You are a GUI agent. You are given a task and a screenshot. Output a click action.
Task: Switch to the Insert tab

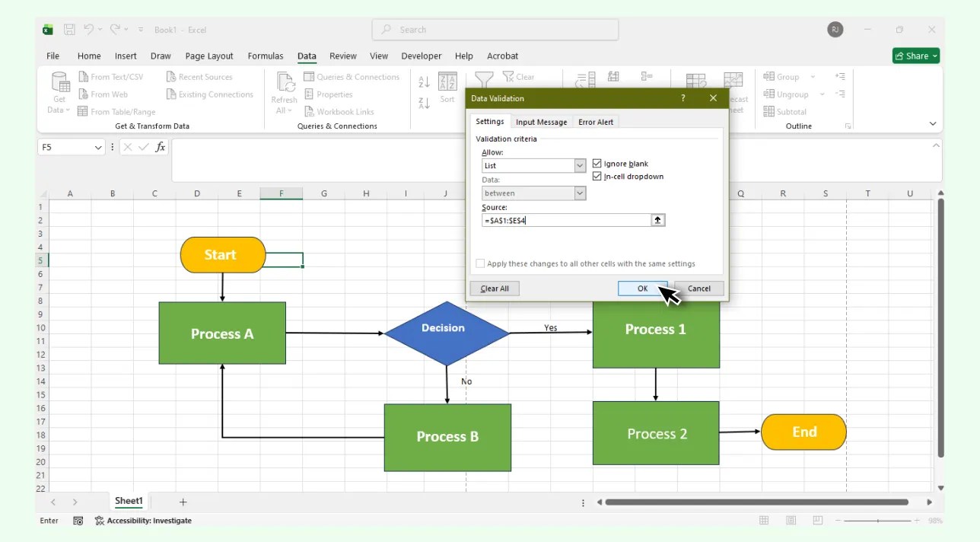pyautogui.click(x=126, y=56)
